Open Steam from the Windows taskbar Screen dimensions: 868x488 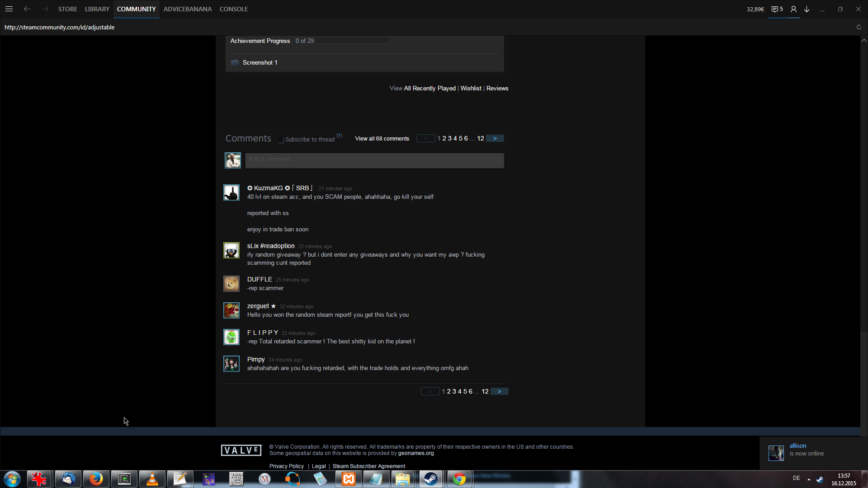coord(430,479)
